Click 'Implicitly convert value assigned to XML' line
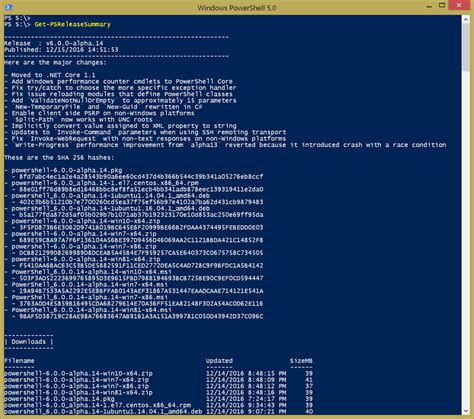The height and width of the screenshot is (419, 474). pyautogui.click(x=120, y=126)
